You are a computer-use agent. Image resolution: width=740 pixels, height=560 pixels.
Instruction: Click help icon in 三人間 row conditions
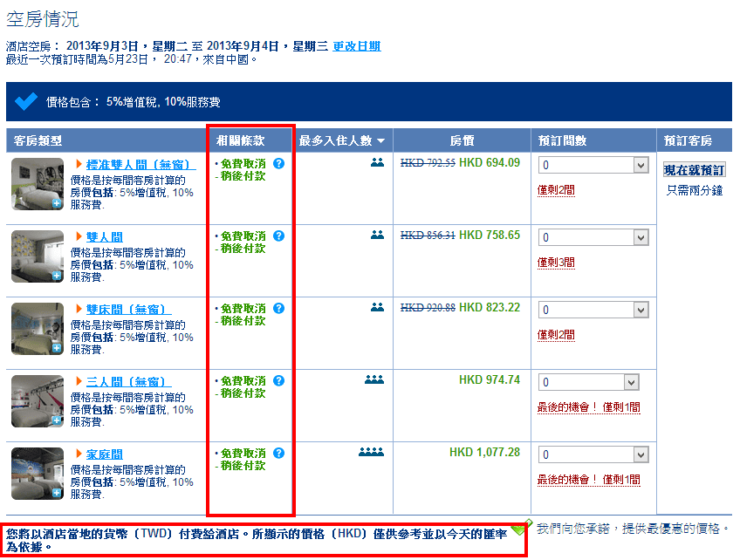[x=278, y=381]
